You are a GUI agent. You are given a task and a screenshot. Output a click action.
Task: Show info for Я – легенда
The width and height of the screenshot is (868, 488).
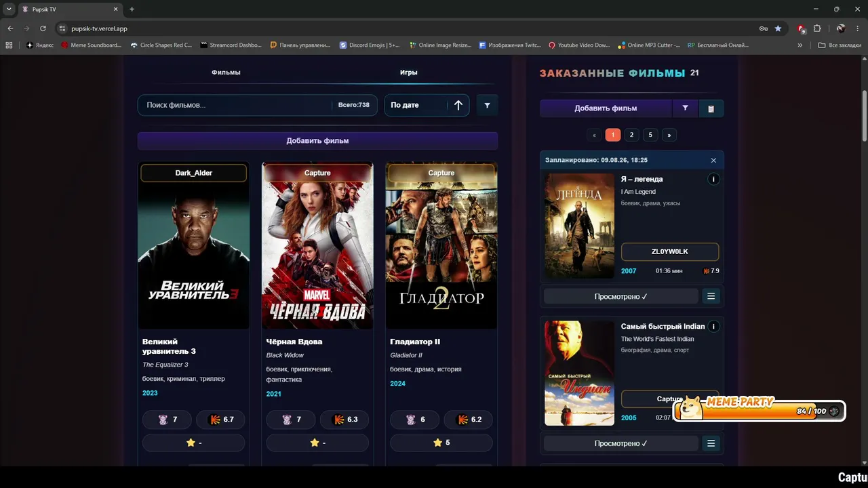(713, 180)
